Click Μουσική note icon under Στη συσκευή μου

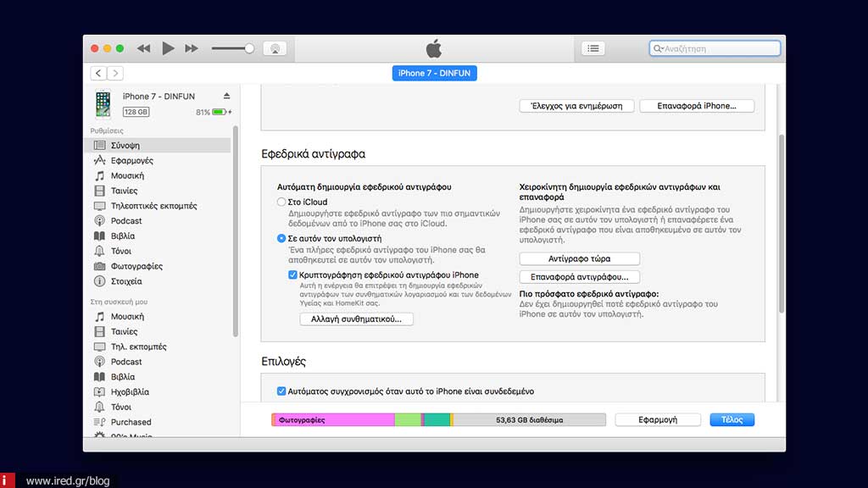[x=100, y=317]
